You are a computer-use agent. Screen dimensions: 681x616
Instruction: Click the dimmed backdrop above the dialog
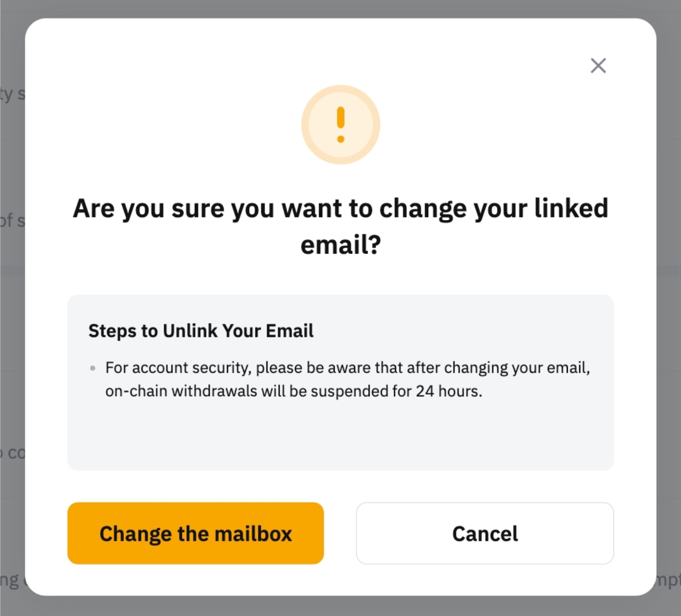pos(340,8)
